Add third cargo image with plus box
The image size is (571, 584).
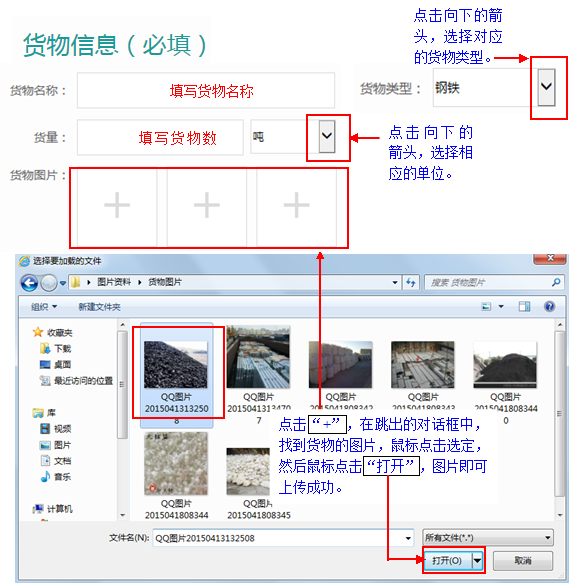(x=296, y=207)
